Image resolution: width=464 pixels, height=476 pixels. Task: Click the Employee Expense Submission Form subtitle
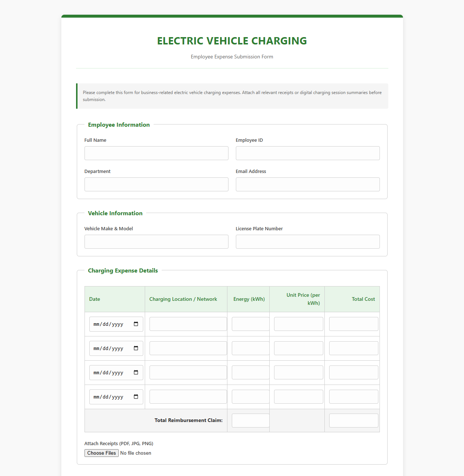click(232, 57)
